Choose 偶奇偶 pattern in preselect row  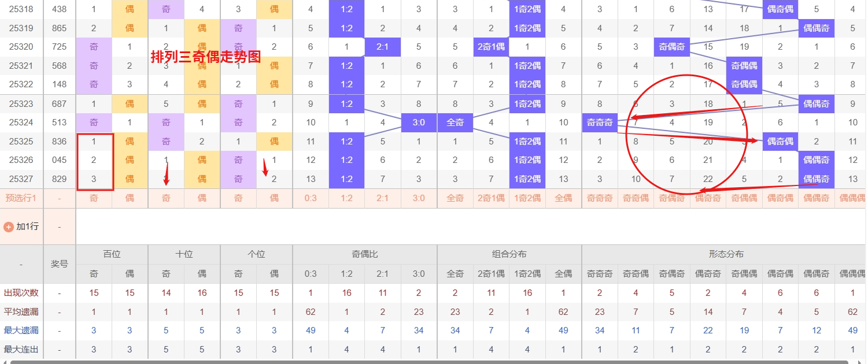[780, 198]
